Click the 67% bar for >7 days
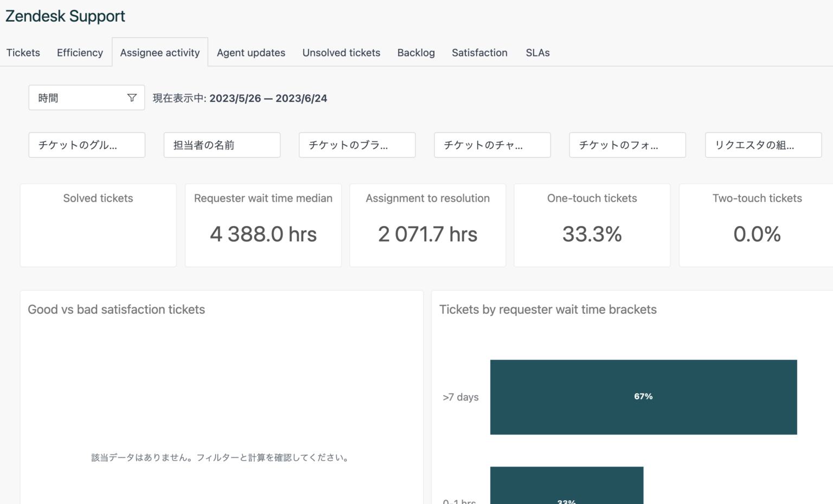Image resolution: width=833 pixels, height=504 pixels. click(643, 397)
